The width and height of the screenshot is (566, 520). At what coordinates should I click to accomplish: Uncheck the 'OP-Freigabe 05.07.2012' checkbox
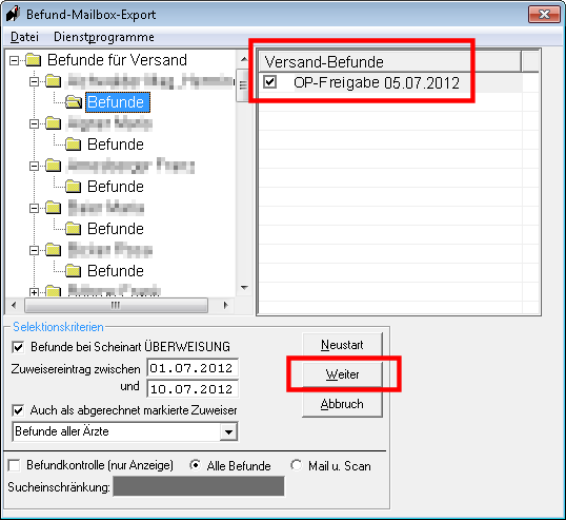click(270, 82)
